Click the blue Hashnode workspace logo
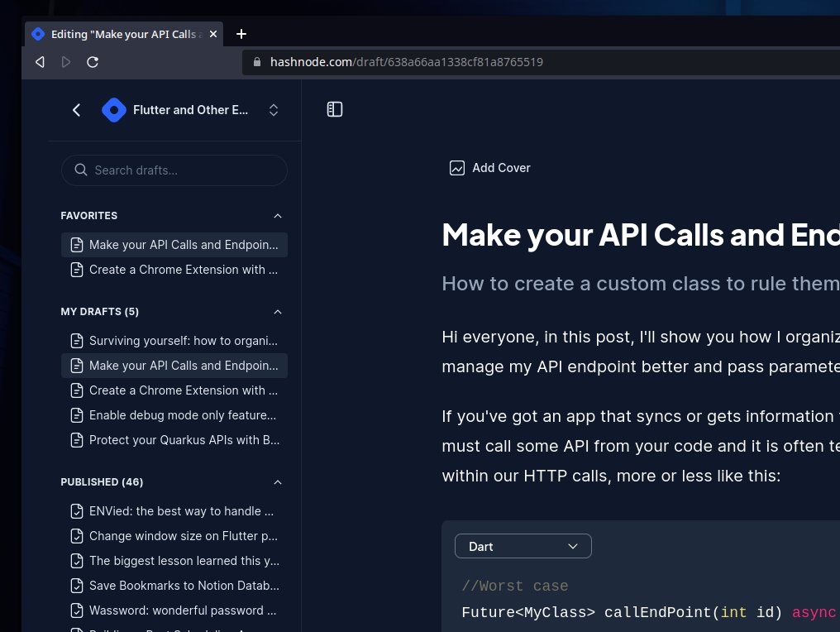The image size is (840, 632). [114, 109]
